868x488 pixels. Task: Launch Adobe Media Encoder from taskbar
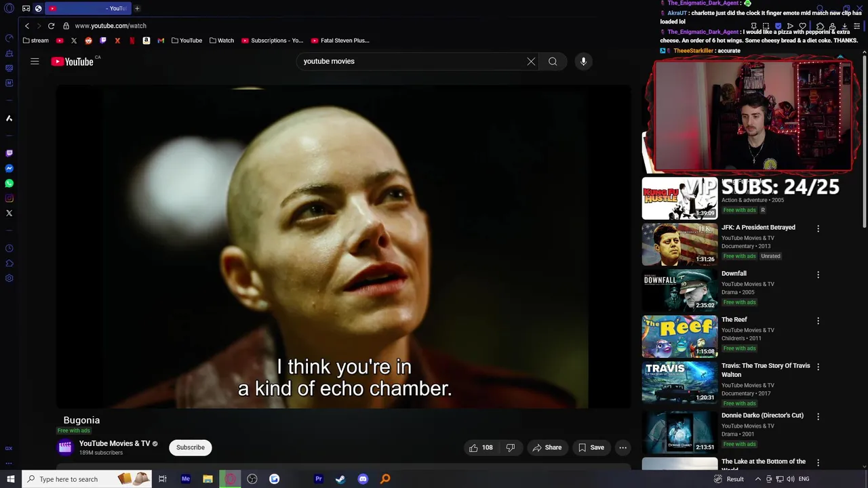click(185, 479)
